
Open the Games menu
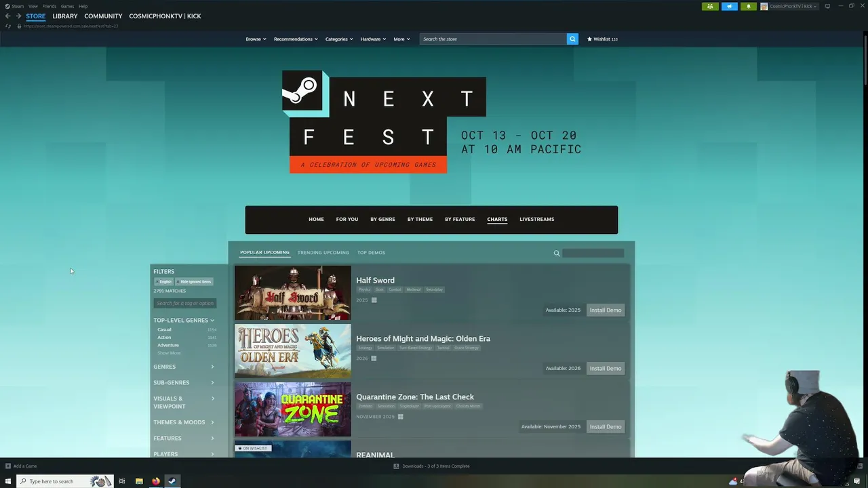[x=67, y=6]
